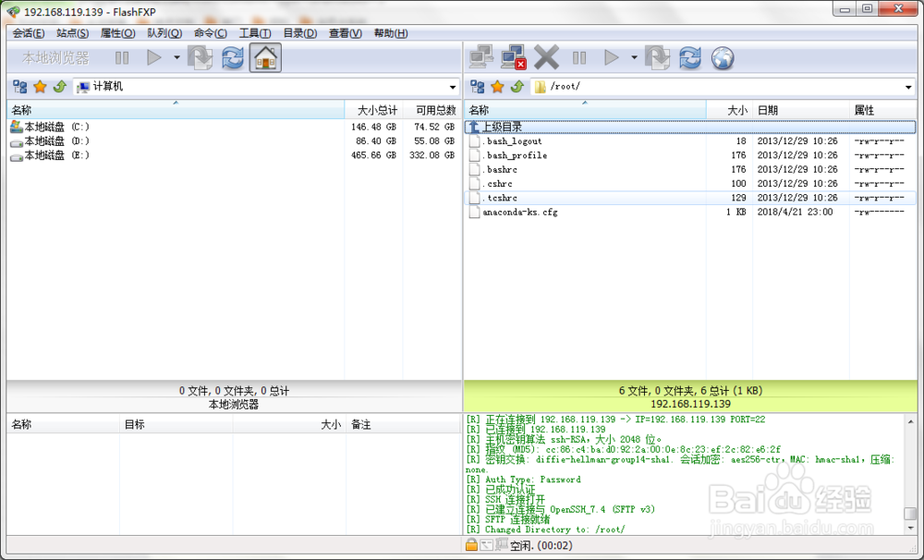Click the local pane play transfer button

(153, 58)
